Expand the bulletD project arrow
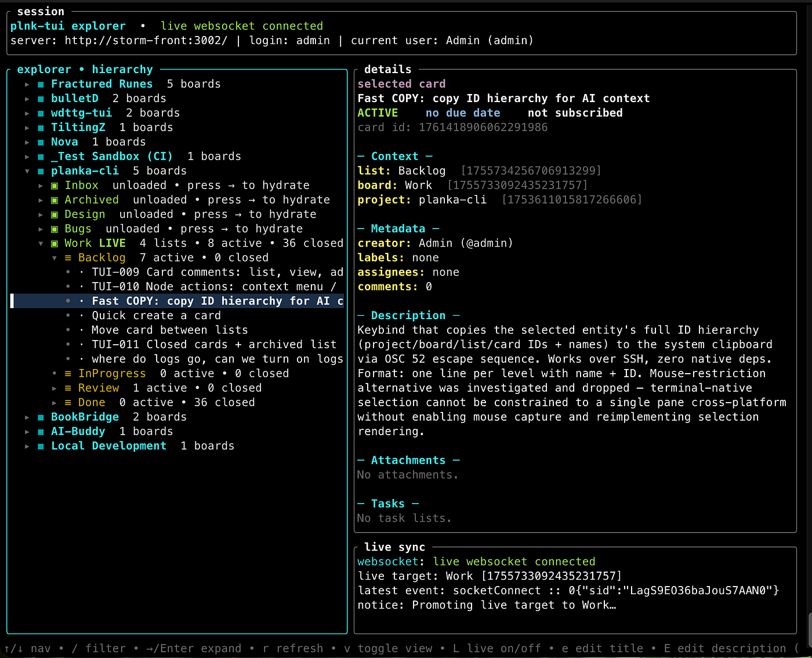 point(27,99)
